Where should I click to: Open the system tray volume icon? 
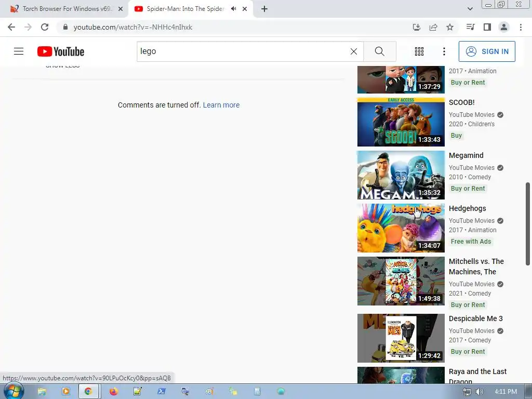tap(479, 392)
